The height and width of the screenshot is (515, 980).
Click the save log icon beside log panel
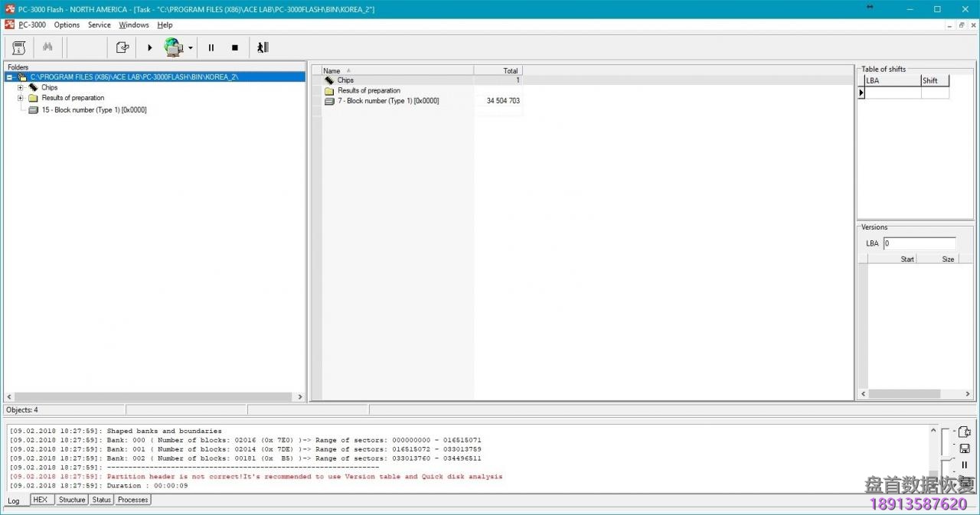964,448
